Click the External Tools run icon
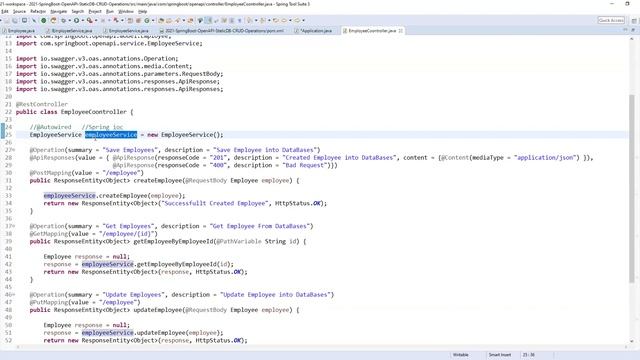 point(116,20)
